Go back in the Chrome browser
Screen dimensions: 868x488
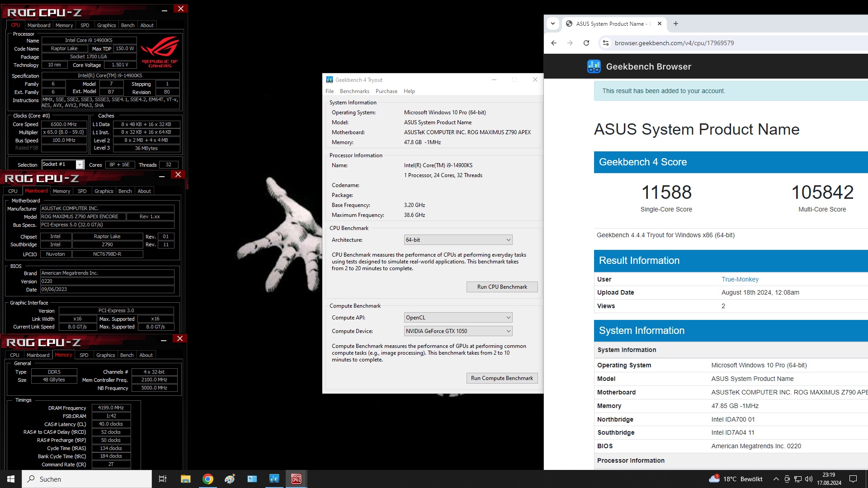[x=554, y=43]
